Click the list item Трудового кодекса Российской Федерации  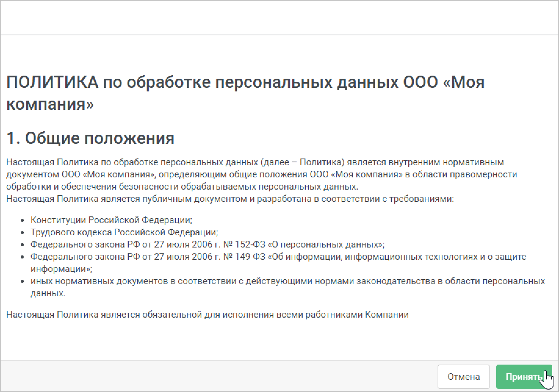click(x=124, y=232)
